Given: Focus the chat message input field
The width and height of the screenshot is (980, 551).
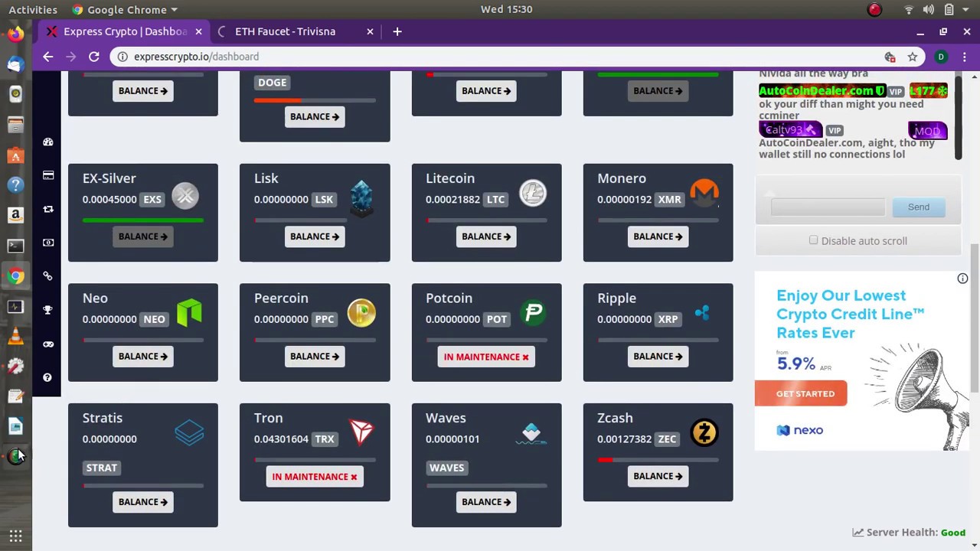Looking at the screenshot, I should coord(828,207).
